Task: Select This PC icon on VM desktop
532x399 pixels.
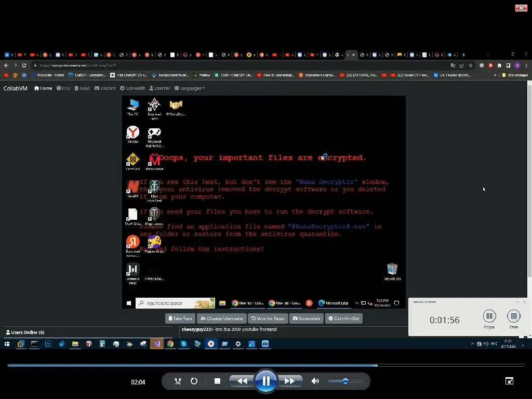Action: [x=132, y=107]
